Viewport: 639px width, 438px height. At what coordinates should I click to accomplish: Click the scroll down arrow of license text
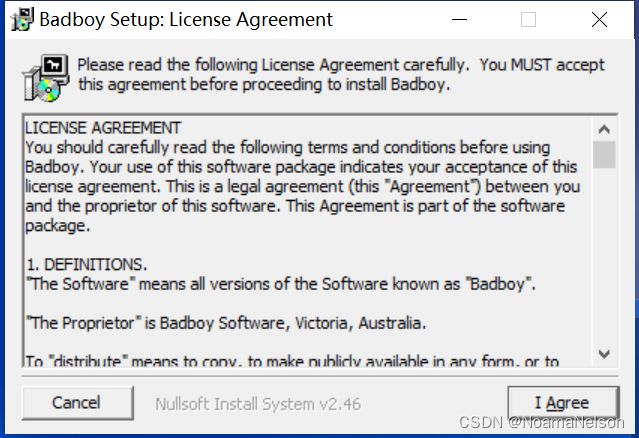click(x=604, y=354)
